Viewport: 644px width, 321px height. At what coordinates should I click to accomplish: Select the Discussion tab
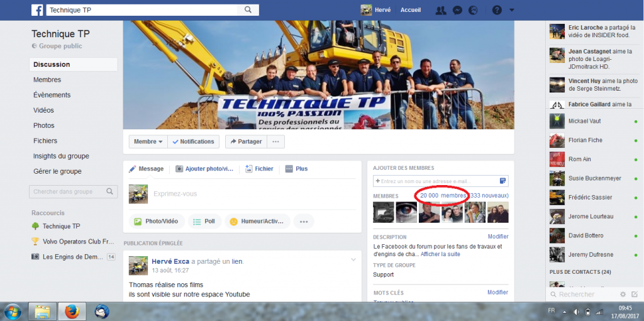coord(73,65)
